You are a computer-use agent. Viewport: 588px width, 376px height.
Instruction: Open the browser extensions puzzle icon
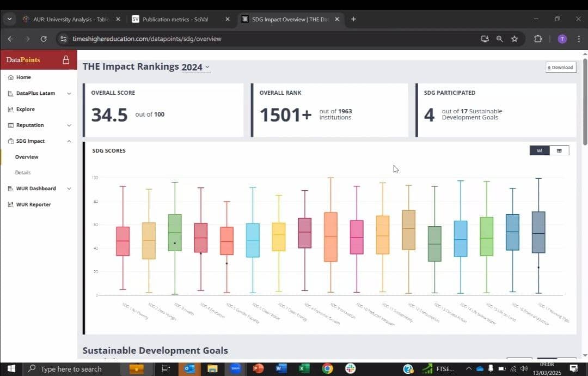tap(538, 39)
